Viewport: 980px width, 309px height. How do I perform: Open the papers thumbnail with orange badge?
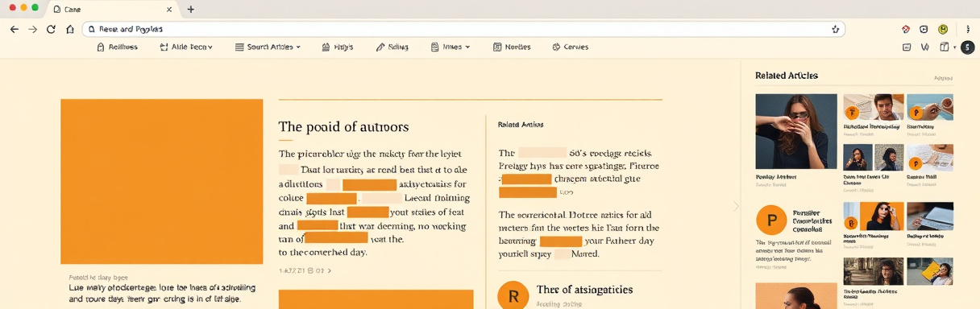pyautogui.click(x=930, y=158)
